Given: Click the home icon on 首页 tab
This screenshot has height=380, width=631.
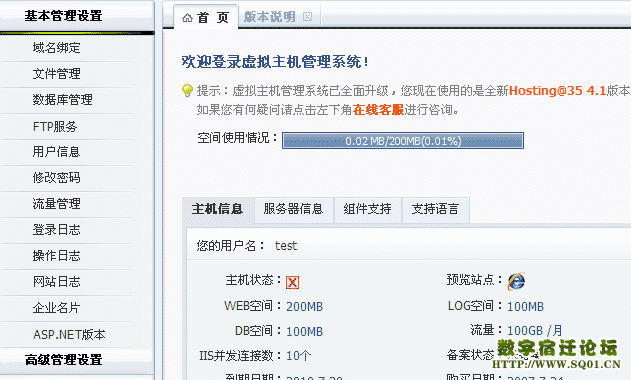Looking at the screenshot, I should click(x=187, y=18).
